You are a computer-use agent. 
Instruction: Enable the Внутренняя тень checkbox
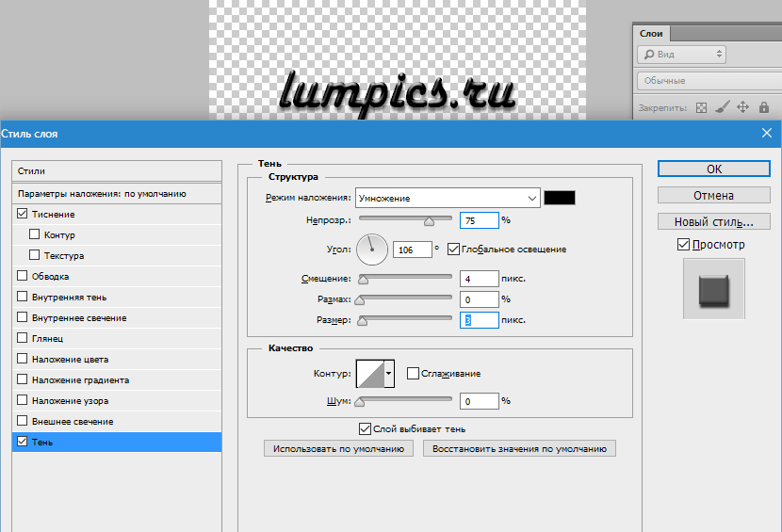pos(22,297)
